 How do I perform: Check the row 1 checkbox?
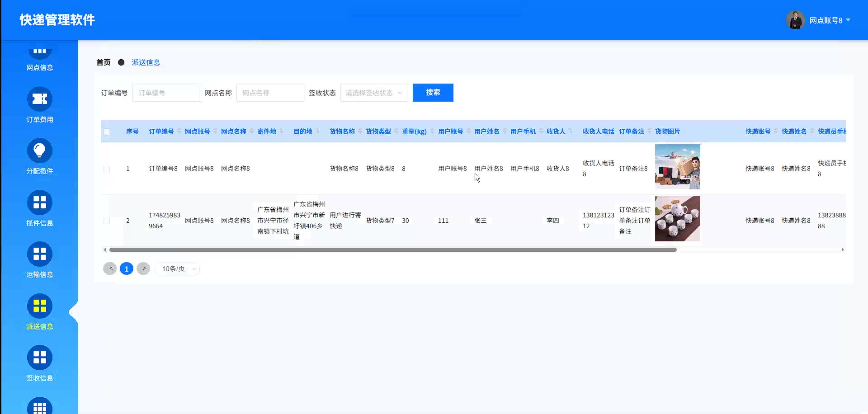(107, 169)
